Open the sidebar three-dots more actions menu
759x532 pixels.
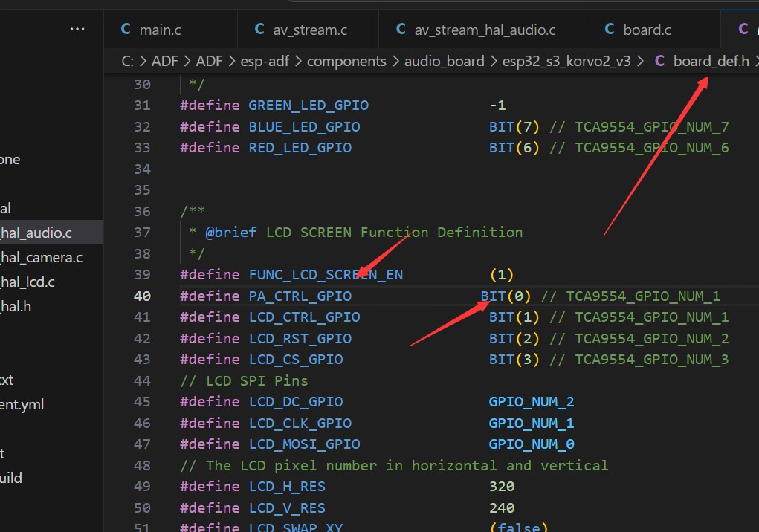tap(77, 29)
